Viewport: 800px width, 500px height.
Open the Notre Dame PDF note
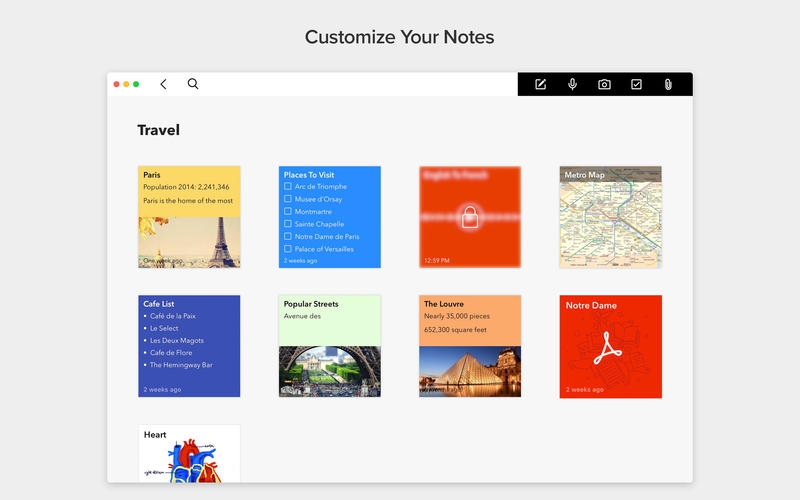tap(610, 346)
